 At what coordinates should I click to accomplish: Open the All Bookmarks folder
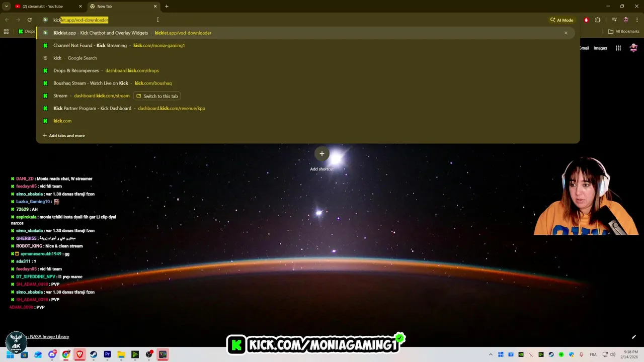(623, 32)
